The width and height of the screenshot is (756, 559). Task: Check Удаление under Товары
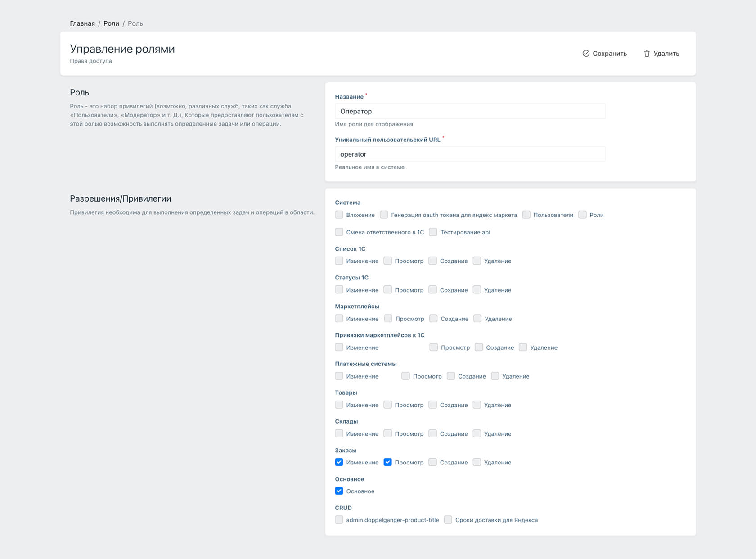(477, 405)
